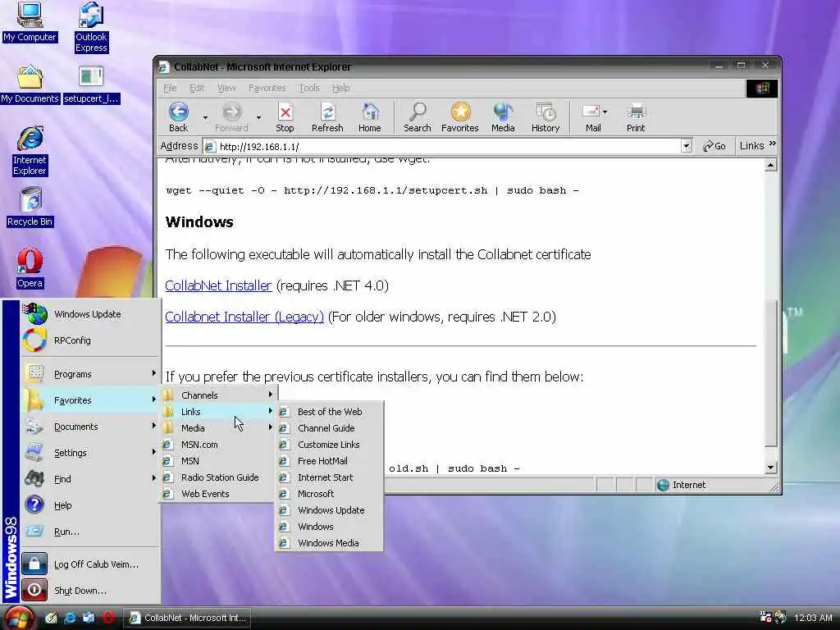Open Internet Start link
This screenshot has height=630, width=840.
pos(330,477)
